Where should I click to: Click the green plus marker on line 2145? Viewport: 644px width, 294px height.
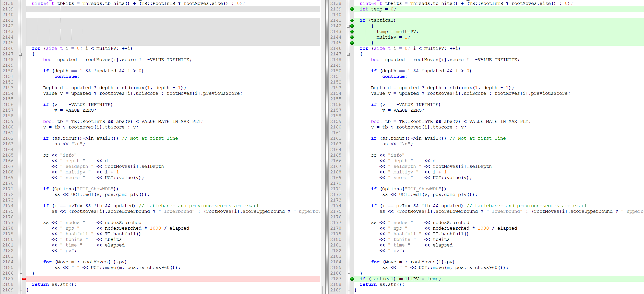(x=352, y=43)
